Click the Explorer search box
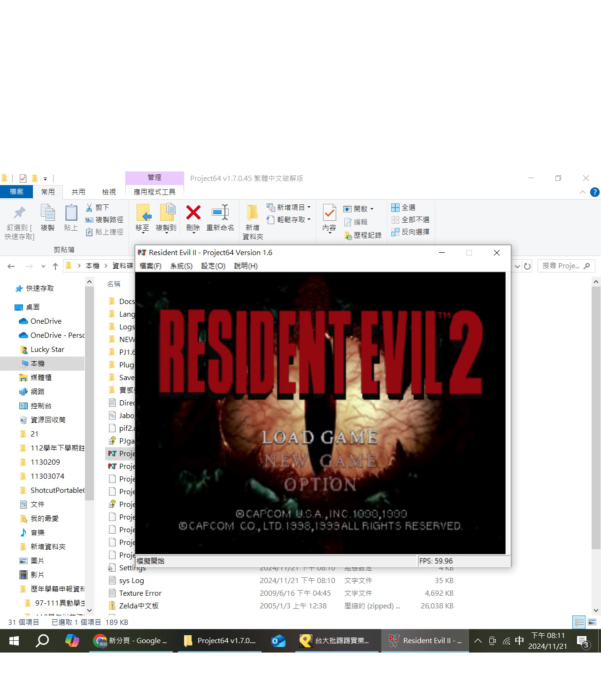Screen dimensions: 601x700 [x=566, y=266]
